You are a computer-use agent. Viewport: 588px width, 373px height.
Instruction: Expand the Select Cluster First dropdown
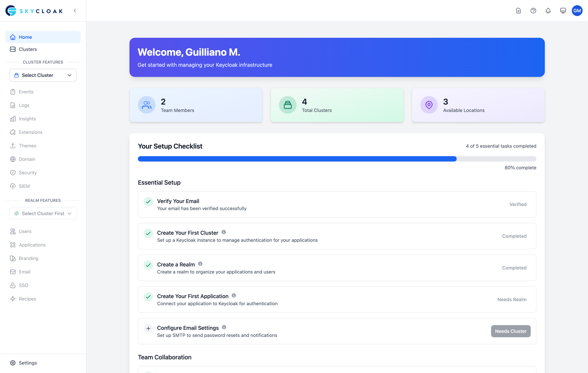coord(43,213)
